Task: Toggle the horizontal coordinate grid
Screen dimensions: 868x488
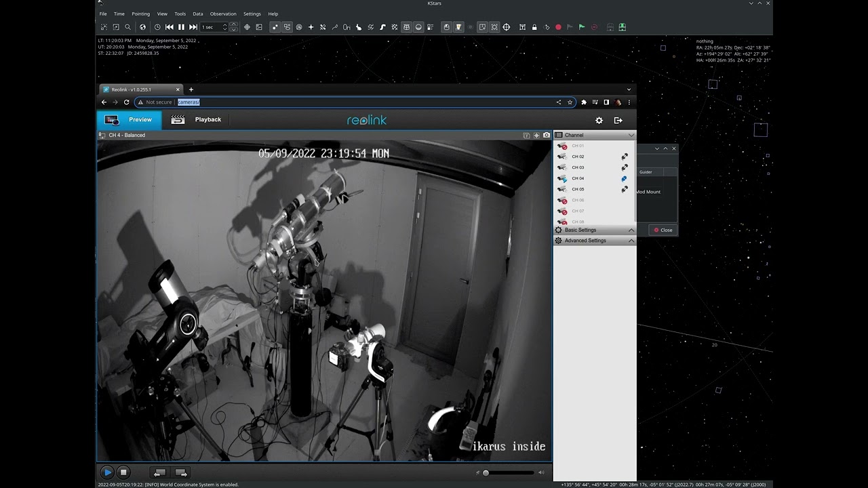Action: pos(406,27)
